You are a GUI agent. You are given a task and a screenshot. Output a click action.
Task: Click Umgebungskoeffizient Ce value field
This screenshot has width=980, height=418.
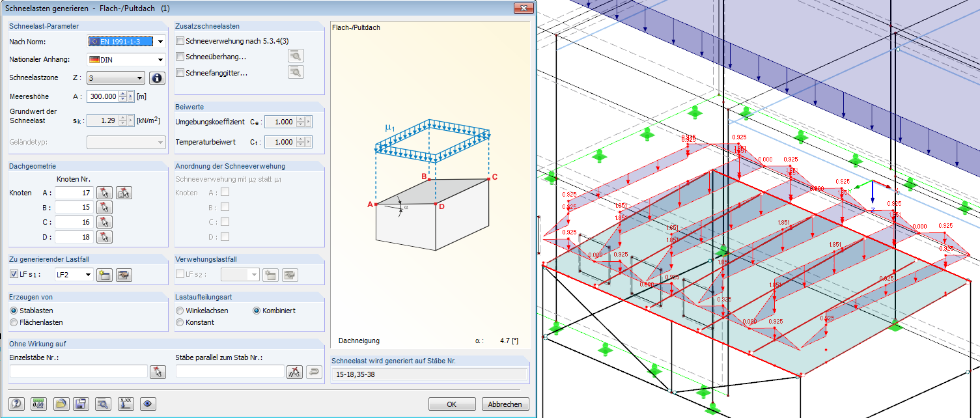(x=280, y=122)
